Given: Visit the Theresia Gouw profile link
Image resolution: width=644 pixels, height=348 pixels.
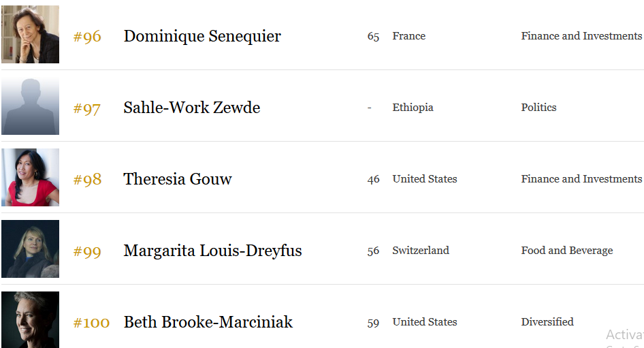Looking at the screenshot, I should [x=178, y=179].
